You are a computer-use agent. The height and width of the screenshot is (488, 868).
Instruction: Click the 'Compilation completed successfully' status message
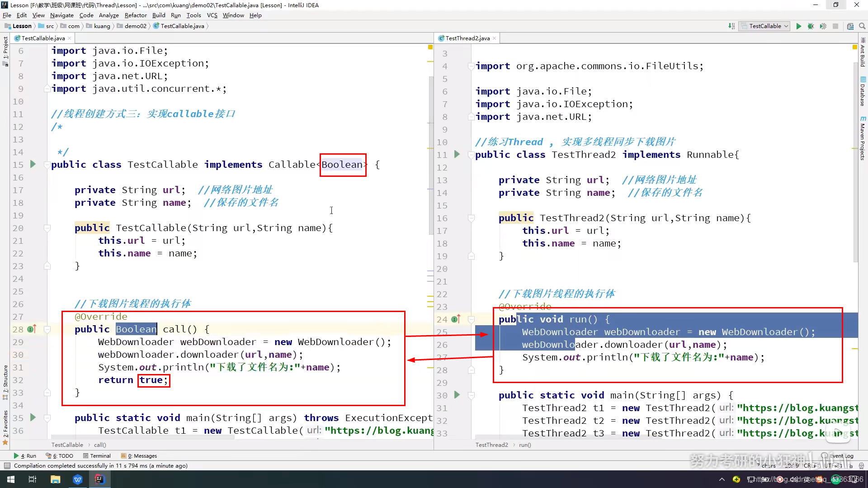click(x=100, y=466)
